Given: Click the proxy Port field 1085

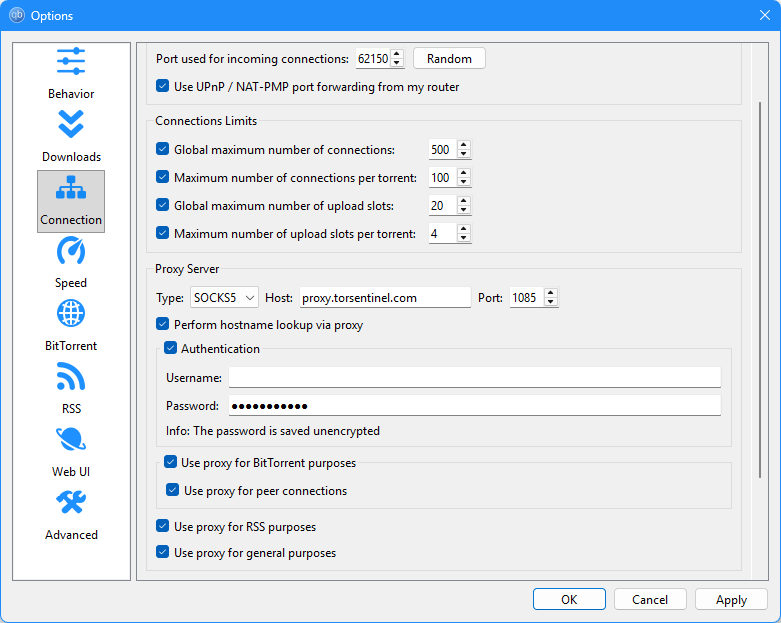Looking at the screenshot, I should pyautogui.click(x=526, y=298).
